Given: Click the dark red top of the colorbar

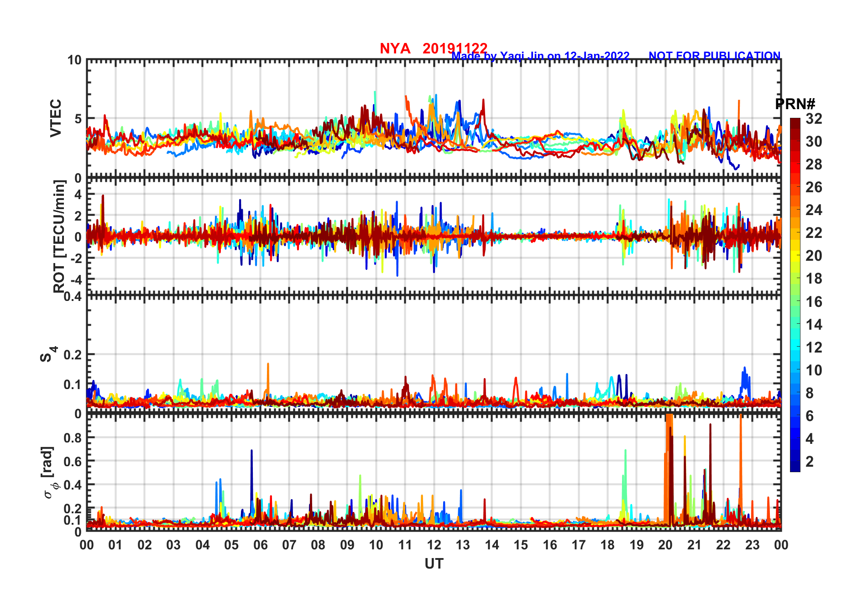Looking at the screenshot, I should tap(795, 121).
